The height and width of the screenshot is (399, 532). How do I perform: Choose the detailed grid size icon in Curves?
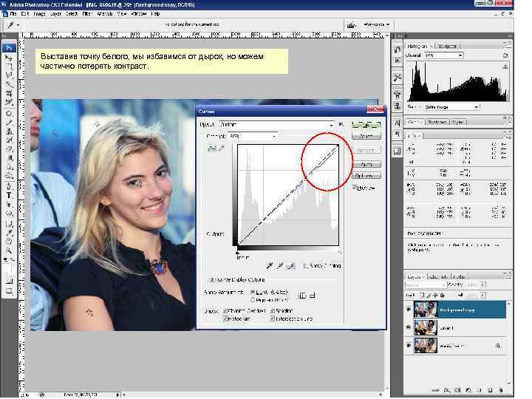[312, 296]
